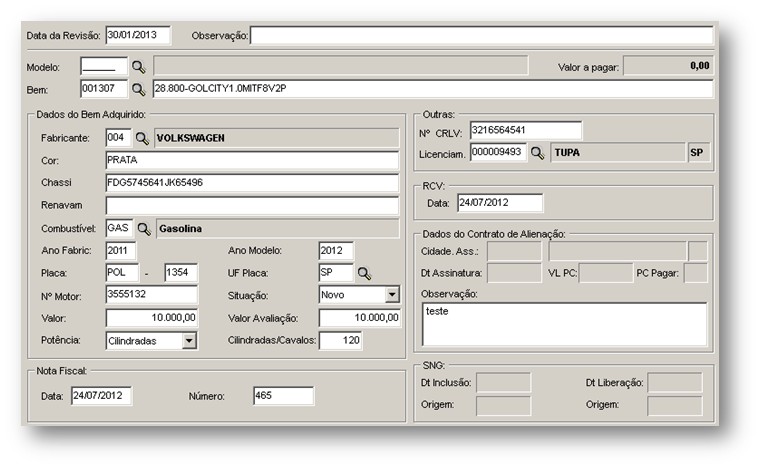The image size is (761, 468).
Task: Select the Ano Modelo field 2012
Action: pos(336,251)
